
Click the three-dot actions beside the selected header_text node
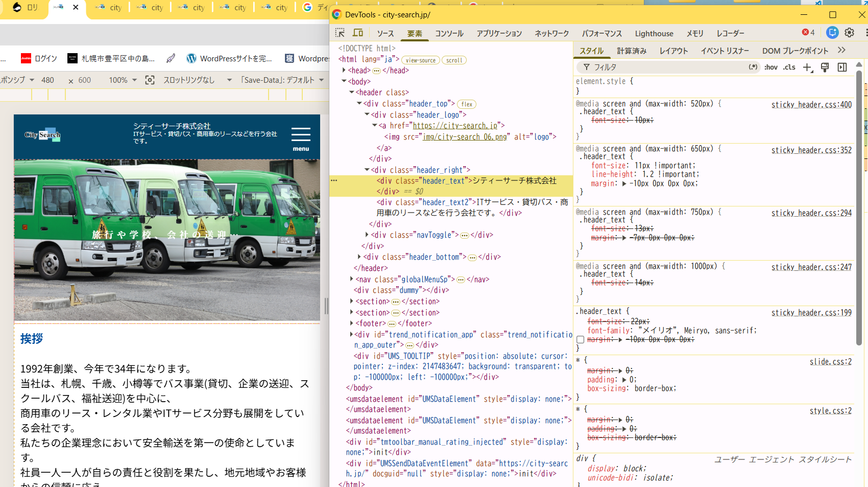point(334,180)
